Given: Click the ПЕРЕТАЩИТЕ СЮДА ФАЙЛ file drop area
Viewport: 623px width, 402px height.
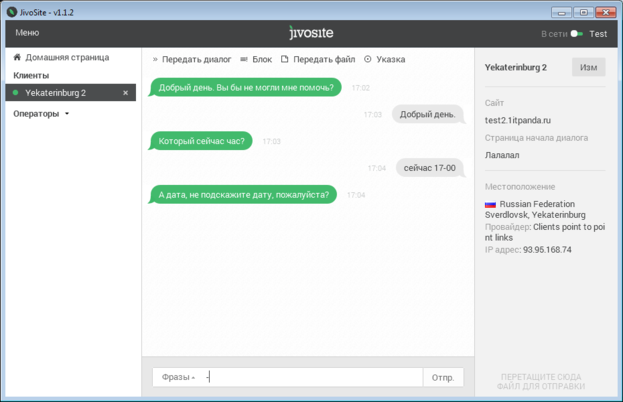Looking at the screenshot, I should [541, 381].
